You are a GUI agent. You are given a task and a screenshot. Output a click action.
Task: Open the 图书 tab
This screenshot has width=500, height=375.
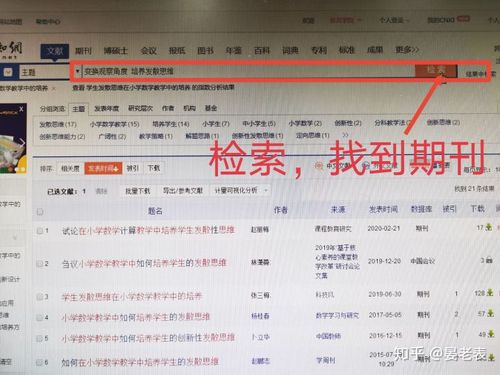[205, 50]
